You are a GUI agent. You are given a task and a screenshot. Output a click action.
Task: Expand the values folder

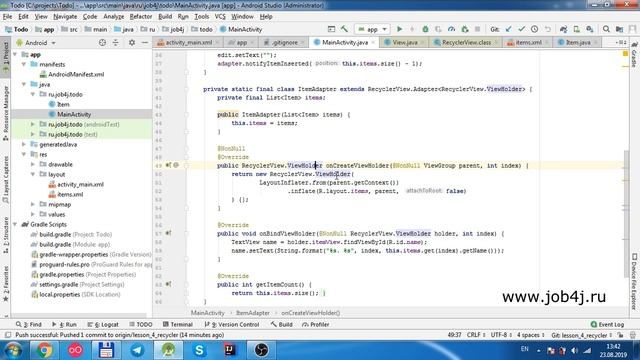click(x=33, y=214)
